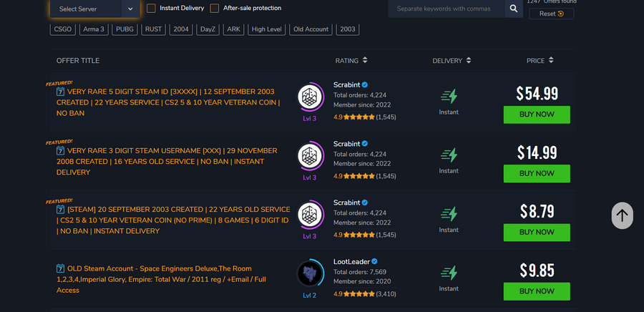Click verified badge beside Scrabint on $54.99 offer
The height and width of the screenshot is (312, 644).
[365, 85]
